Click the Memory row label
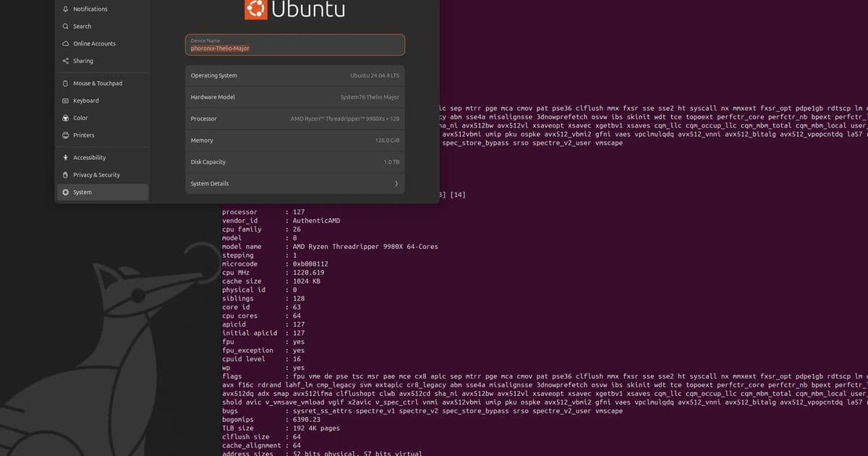The width and height of the screenshot is (868, 456). coord(202,140)
